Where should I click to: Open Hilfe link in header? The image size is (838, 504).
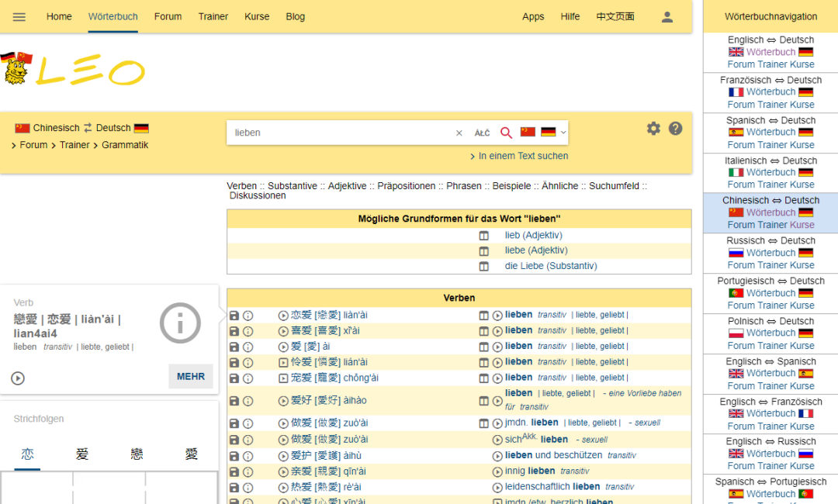[570, 16]
